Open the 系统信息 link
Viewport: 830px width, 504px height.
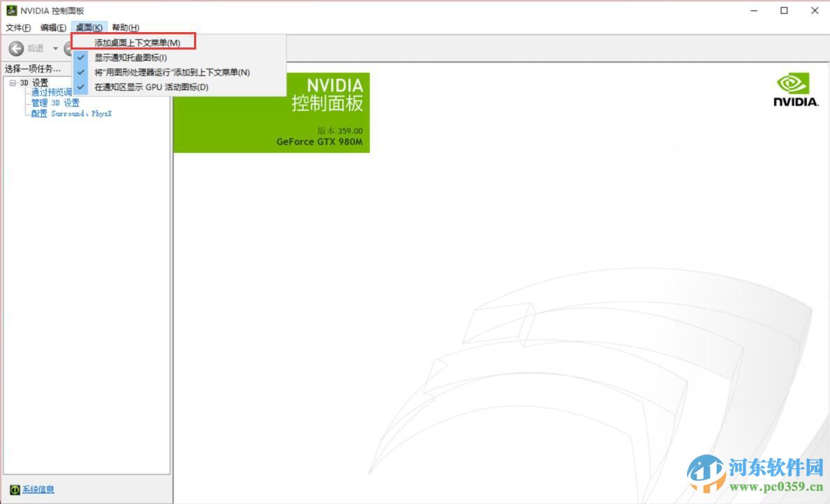38,490
